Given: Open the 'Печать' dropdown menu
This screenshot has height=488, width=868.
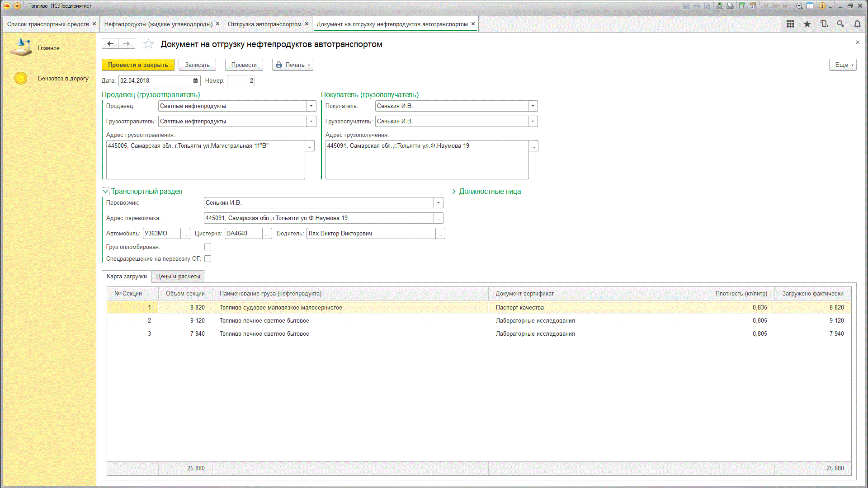Looking at the screenshot, I should click(x=292, y=65).
